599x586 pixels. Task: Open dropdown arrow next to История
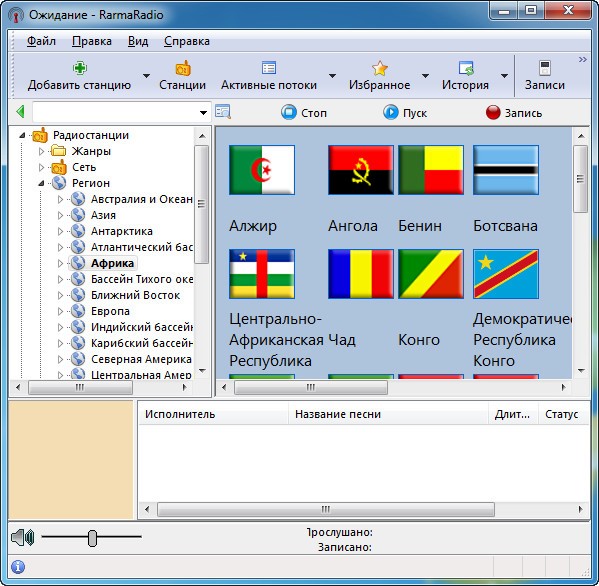[504, 76]
